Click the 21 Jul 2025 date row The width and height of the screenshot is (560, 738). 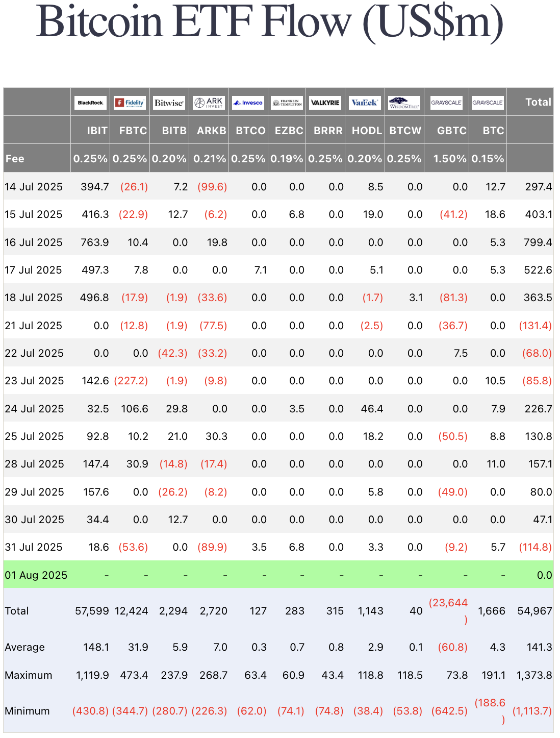point(278,326)
